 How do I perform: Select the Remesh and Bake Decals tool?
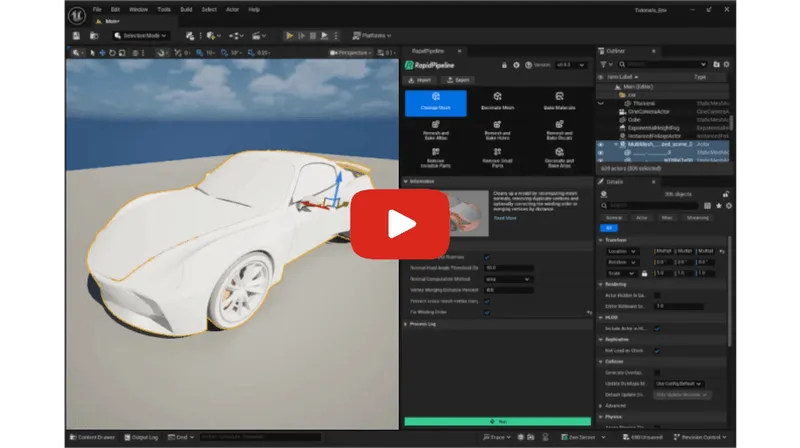(559, 130)
